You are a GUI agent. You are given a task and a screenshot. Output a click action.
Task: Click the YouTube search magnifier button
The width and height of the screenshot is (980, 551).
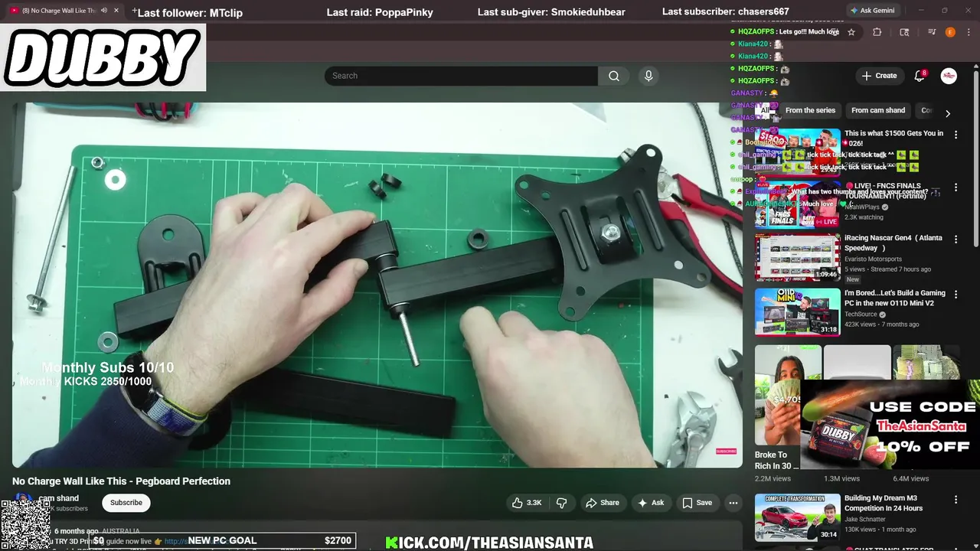coord(614,76)
